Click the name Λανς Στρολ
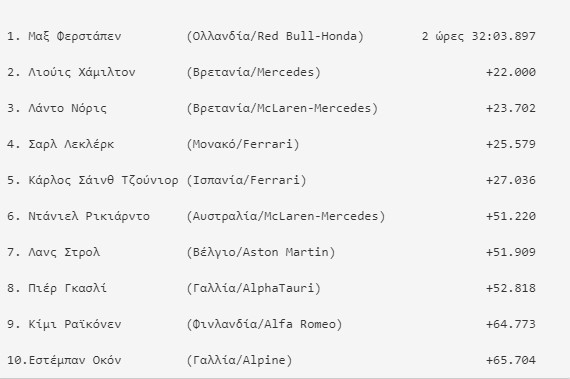Screen dimensions: 570x379 (64, 252)
